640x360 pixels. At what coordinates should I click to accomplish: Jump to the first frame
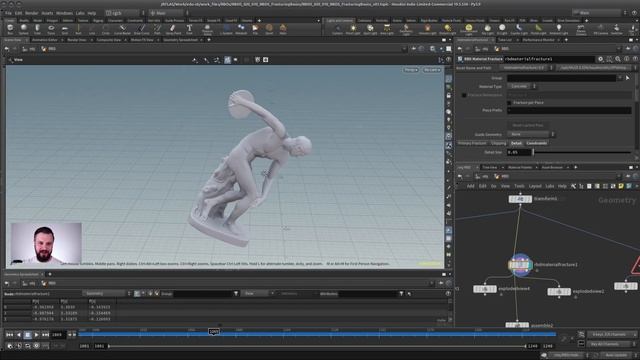(9, 335)
